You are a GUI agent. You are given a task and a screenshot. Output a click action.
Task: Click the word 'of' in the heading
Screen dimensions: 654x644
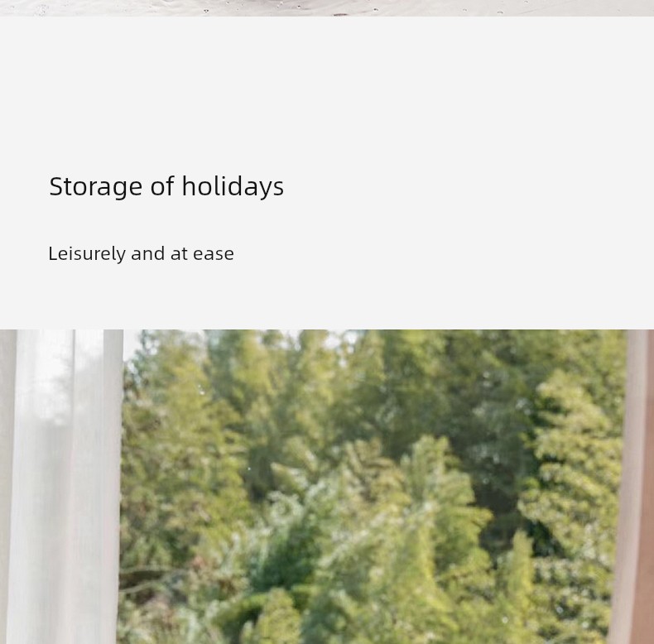161,186
